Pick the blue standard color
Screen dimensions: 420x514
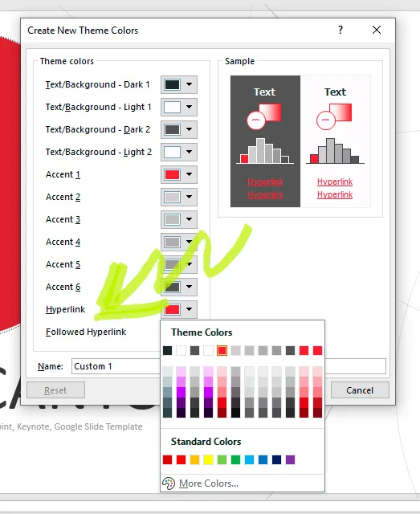tap(263, 459)
